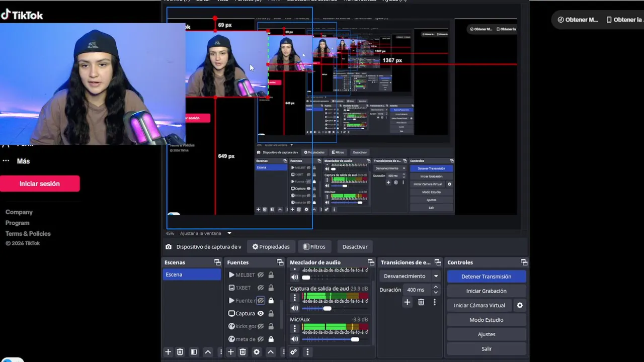This screenshot has height=362, width=644.
Task: Click the TikTok logo
Action: tap(22, 15)
